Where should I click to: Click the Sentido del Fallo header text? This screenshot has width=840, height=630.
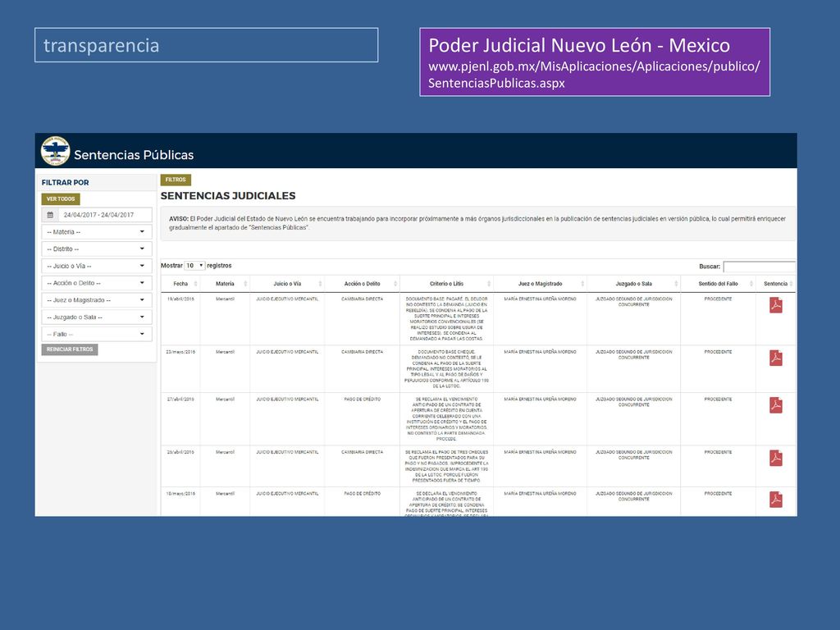718,284
